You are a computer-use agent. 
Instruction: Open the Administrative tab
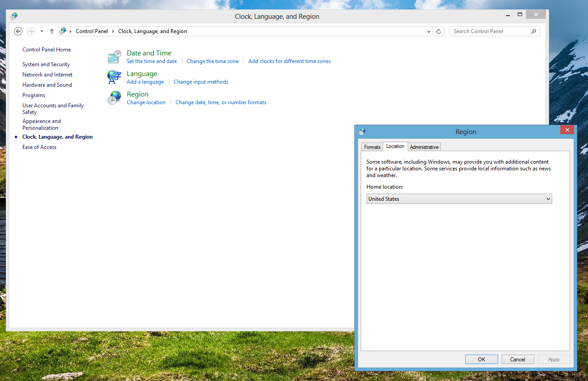[x=424, y=147]
